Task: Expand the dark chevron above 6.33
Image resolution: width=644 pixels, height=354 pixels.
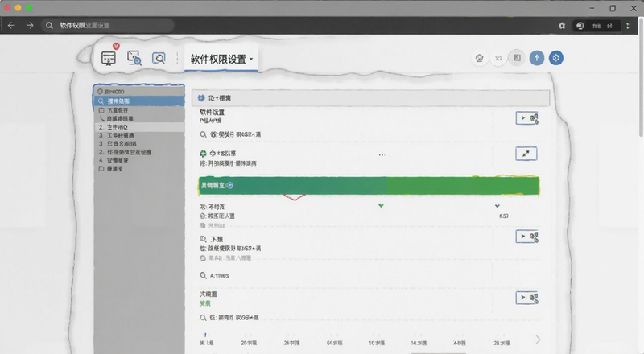Action: coord(497,206)
